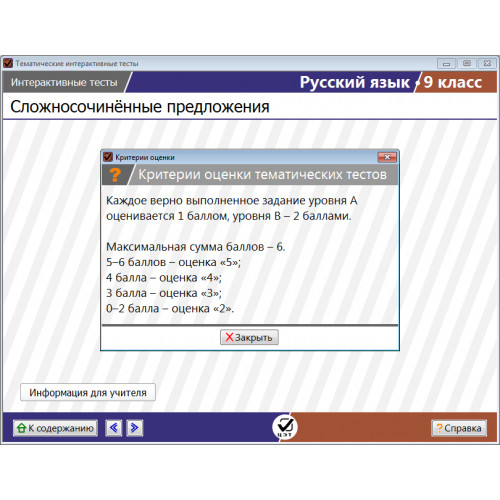Open Информация для учителя
Viewport: 500px width, 500px height.
point(88,392)
